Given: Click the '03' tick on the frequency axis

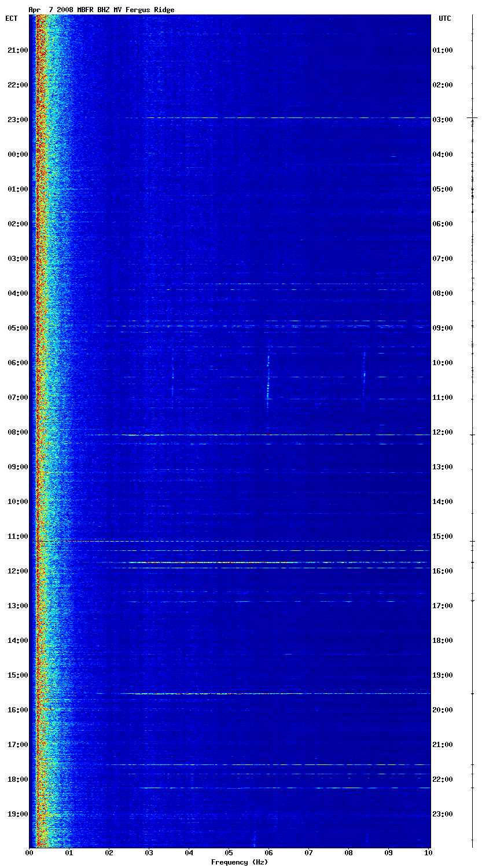Looking at the screenshot, I should (149, 853).
